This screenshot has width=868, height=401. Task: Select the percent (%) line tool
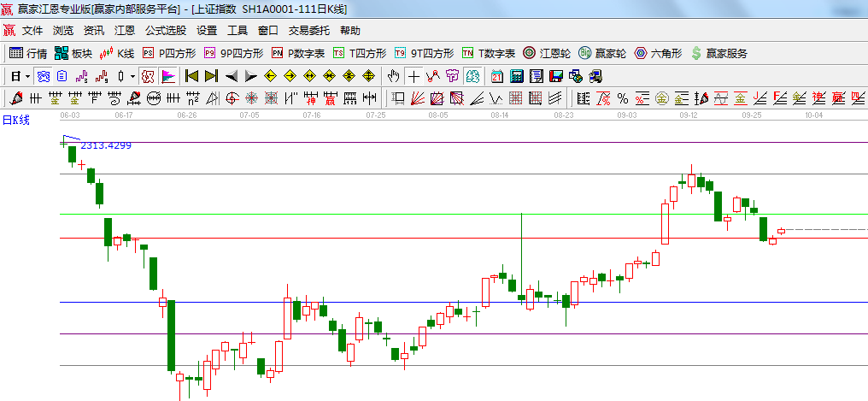pyautogui.click(x=622, y=98)
